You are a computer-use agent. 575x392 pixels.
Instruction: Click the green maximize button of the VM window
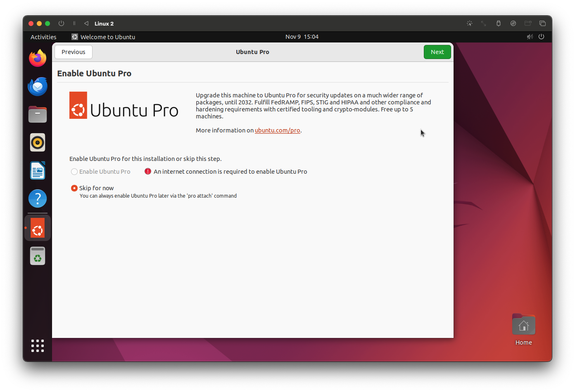point(48,24)
